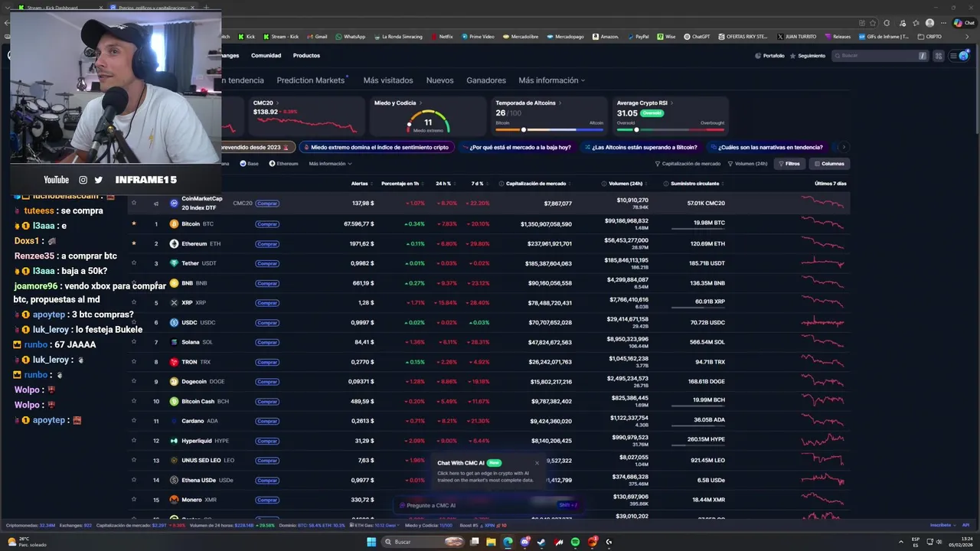Open '¿Las Altcoins están superando a Bitcoin?'
The height and width of the screenshot is (551, 980).
(642, 147)
